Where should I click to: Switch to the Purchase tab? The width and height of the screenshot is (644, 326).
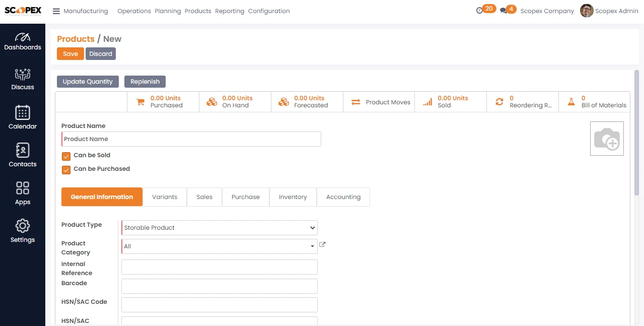246,197
